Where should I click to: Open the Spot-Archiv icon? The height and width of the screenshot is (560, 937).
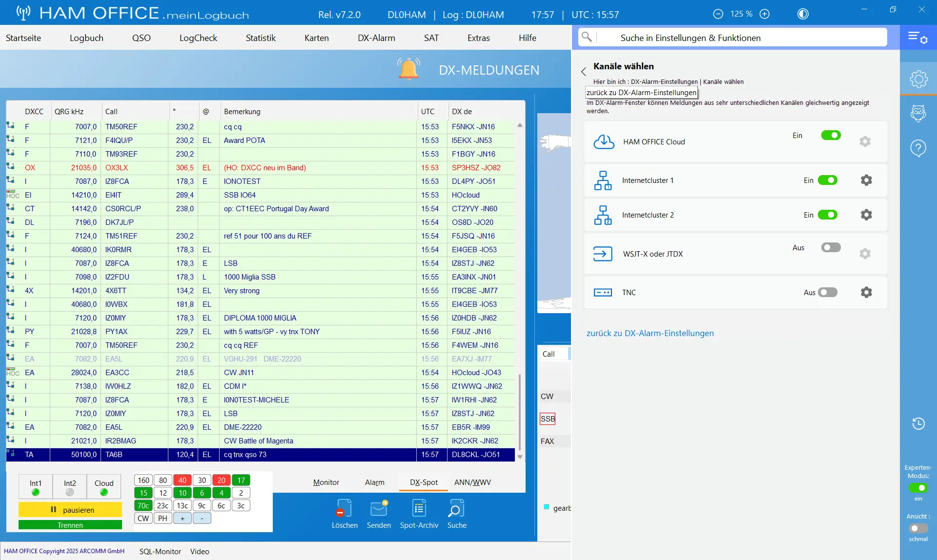[x=419, y=508]
